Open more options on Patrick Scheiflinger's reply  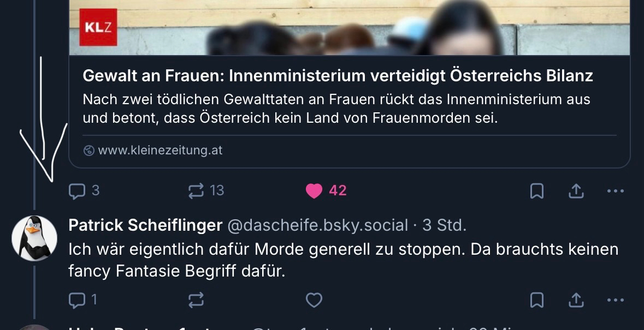pyautogui.click(x=615, y=299)
